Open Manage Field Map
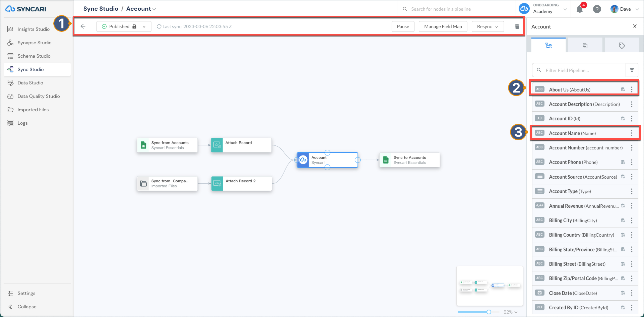 coord(443,26)
